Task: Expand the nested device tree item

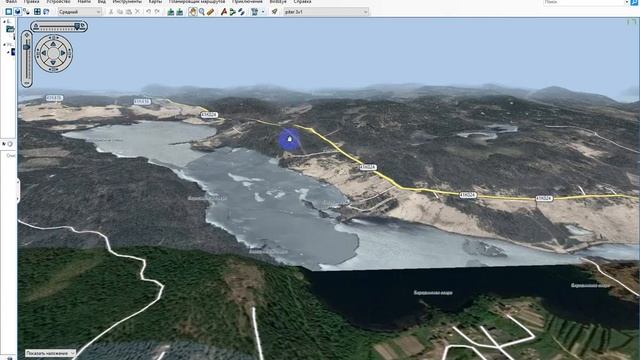Action: point(8,52)
